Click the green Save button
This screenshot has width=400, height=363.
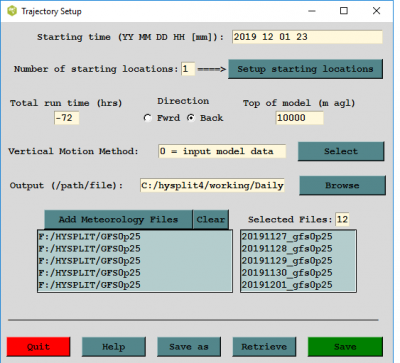point(345,347)
